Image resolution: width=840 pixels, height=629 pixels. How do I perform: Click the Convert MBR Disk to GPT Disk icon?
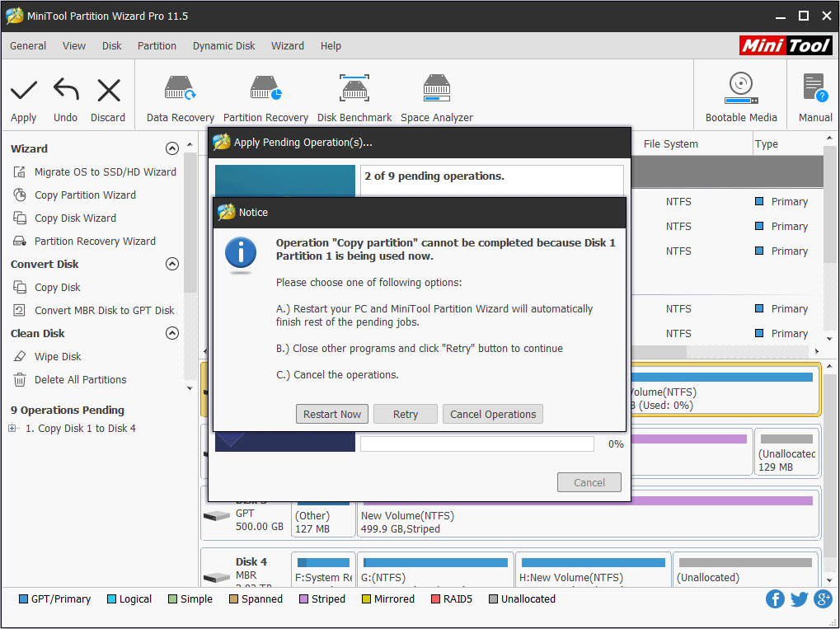pyautogui.click(x=19, y=310)
